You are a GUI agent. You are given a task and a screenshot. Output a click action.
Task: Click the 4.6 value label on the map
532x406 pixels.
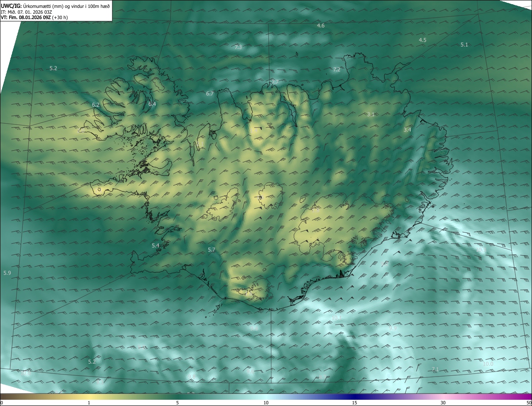(x=320, y=26)
